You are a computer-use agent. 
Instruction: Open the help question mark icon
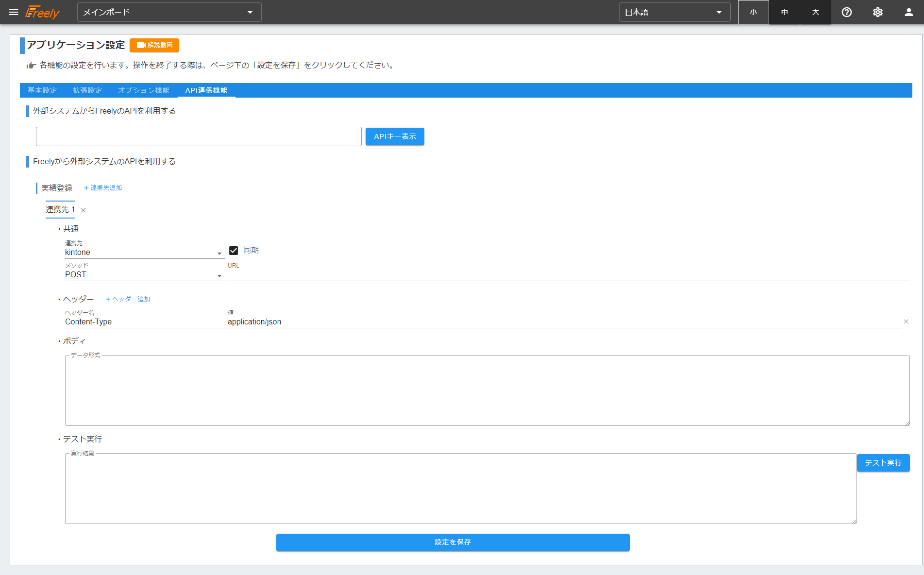pyautogui.click(x=846, y=12)
